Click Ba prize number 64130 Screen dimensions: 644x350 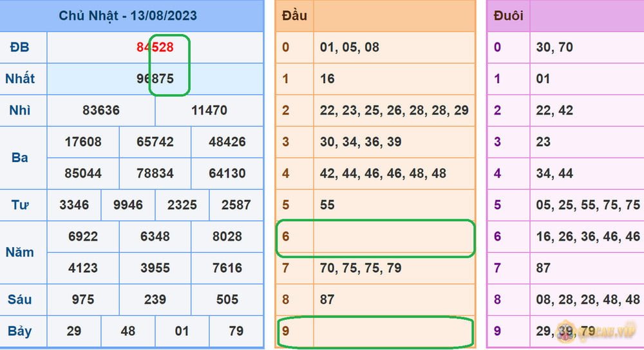227,173
